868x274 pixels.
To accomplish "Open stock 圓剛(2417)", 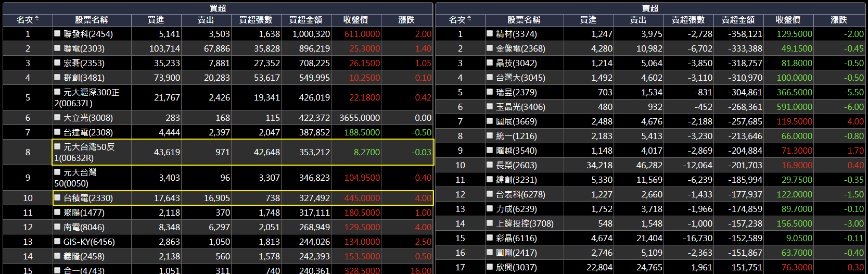I will coord(516,252).
